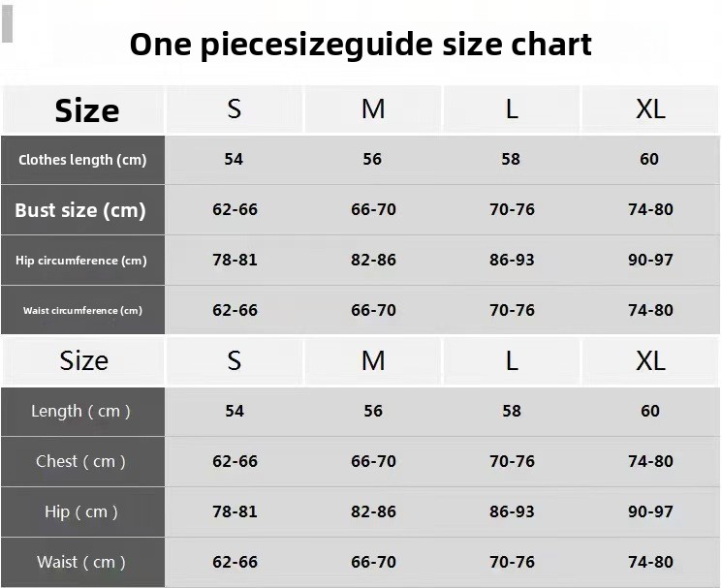This screenshot has width=722, height=588.
Task: Click the 54 clothes length value for S
Action: tap(234, 159)
